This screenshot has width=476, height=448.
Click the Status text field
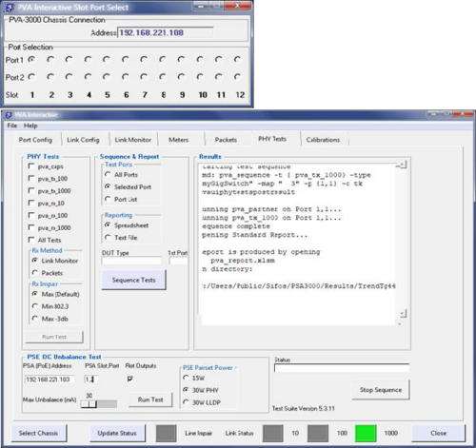[x=342, y=368]
